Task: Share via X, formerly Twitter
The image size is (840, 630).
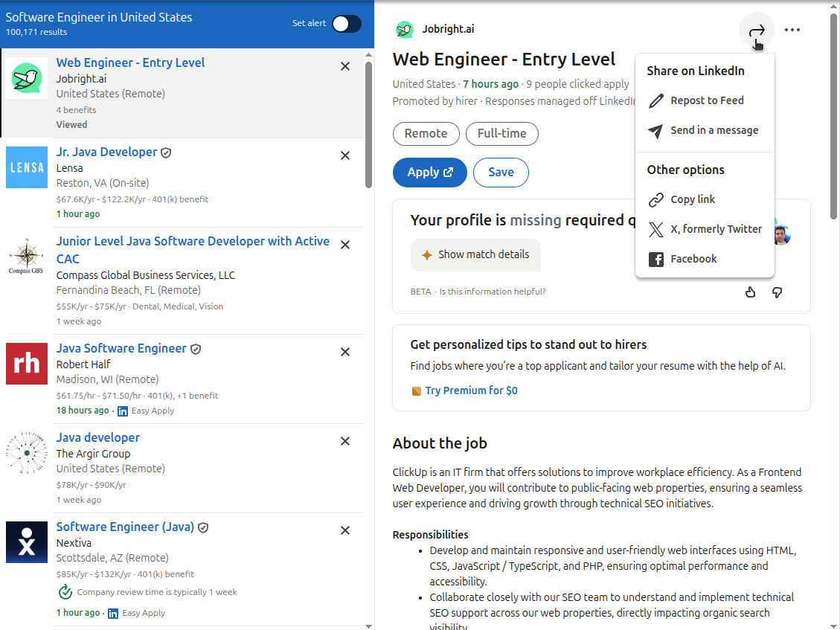Action: tap(705, 229)
